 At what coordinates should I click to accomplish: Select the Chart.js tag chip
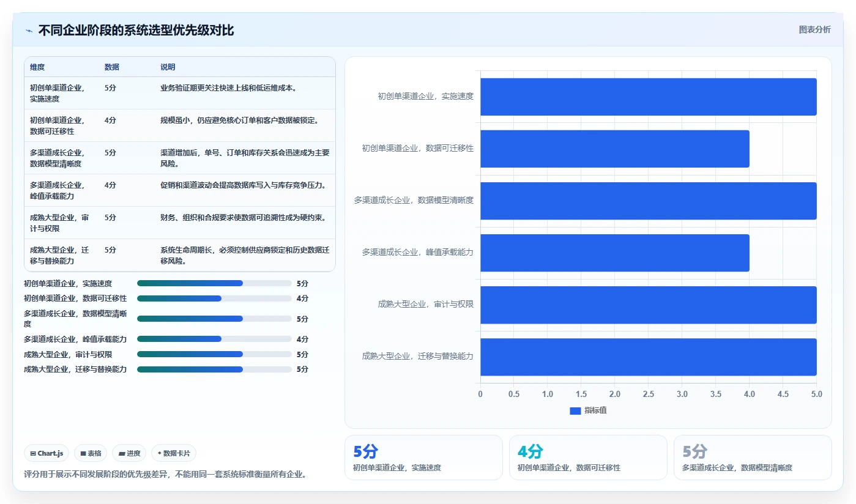tap(47, 453)
